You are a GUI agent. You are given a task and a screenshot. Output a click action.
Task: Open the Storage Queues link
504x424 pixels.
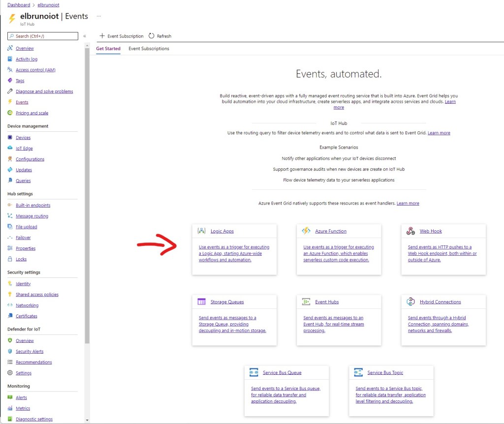coord(227,302)
